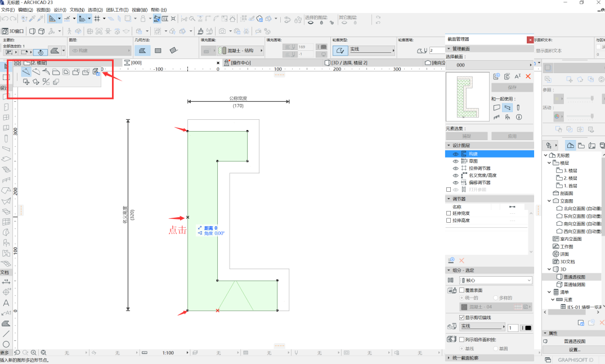605x364 pixels.
Task: Click the 活动 intensity slider
Action: pos(581,116)
